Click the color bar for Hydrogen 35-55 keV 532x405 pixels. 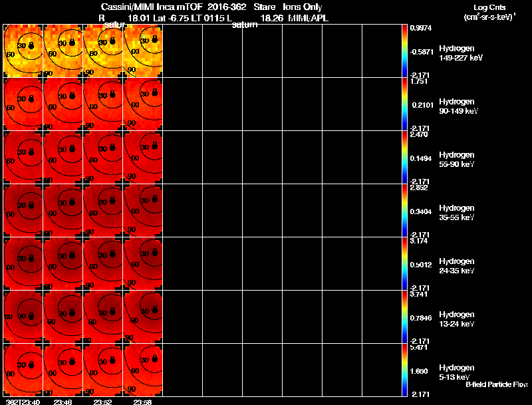tap(404, 211)
